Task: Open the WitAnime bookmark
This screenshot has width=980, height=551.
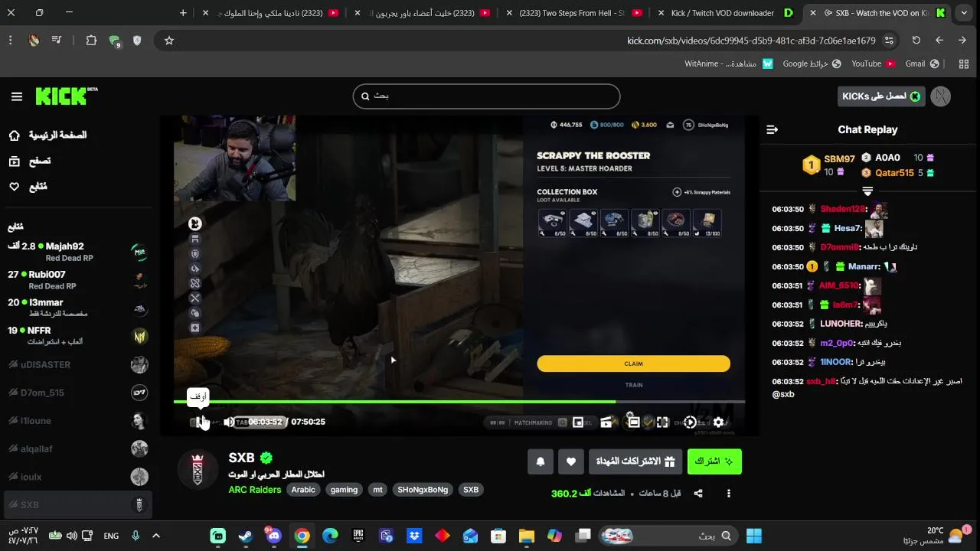Action: [x=729, y=64]
